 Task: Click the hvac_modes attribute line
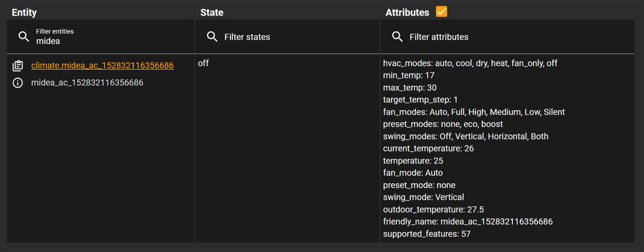click(470, 63)
